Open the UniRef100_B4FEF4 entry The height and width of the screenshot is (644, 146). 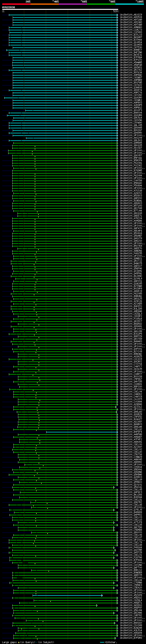pos(131,432)
